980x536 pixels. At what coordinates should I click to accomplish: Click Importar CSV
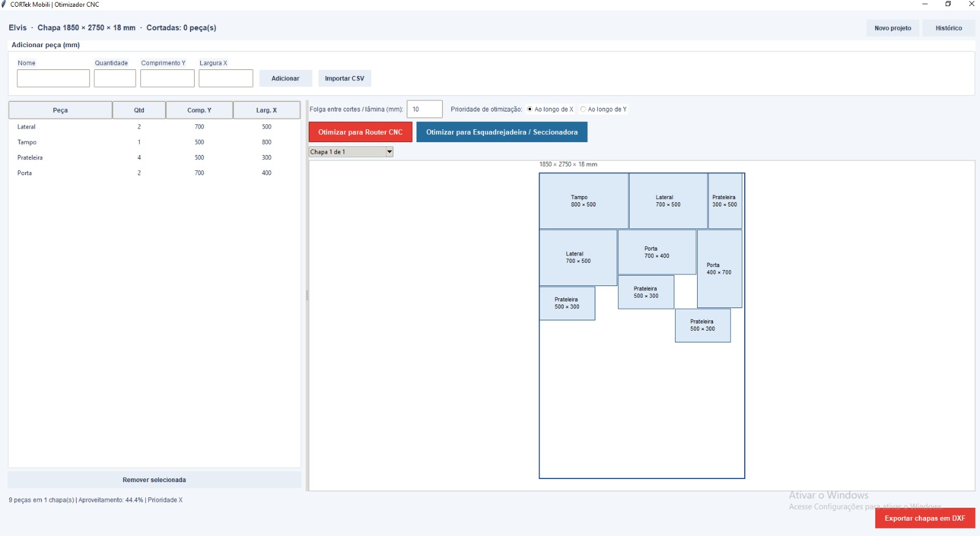pos(344,78)
